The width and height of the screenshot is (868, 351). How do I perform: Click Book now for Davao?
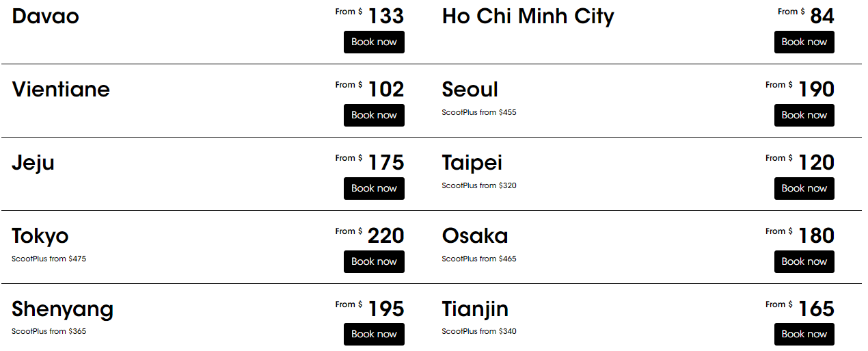[x=374, y=42]
